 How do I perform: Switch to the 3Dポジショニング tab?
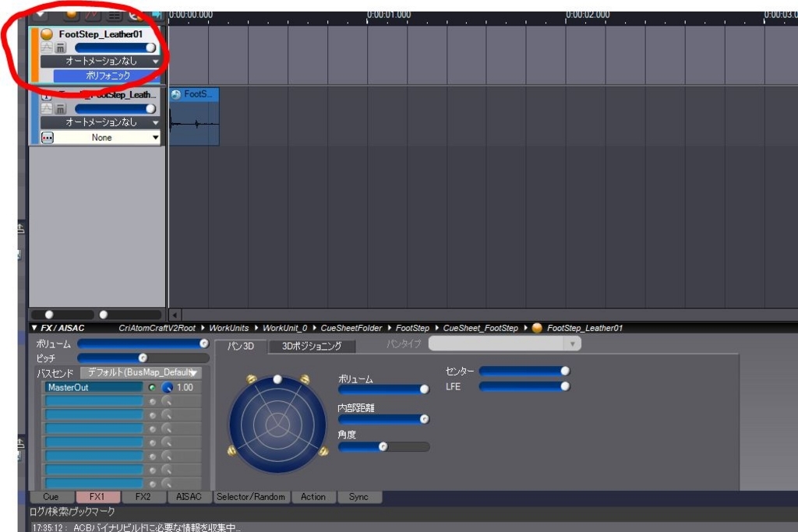[x=312, y=347]
